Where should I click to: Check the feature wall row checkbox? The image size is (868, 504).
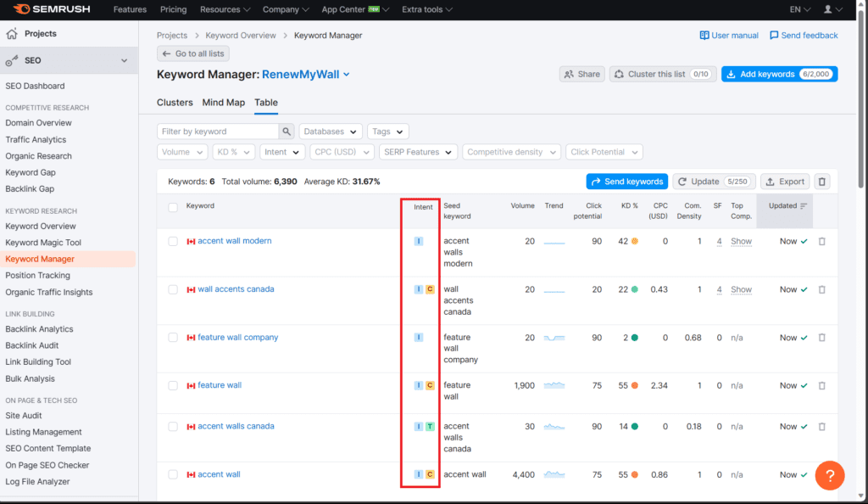point(173,385)
